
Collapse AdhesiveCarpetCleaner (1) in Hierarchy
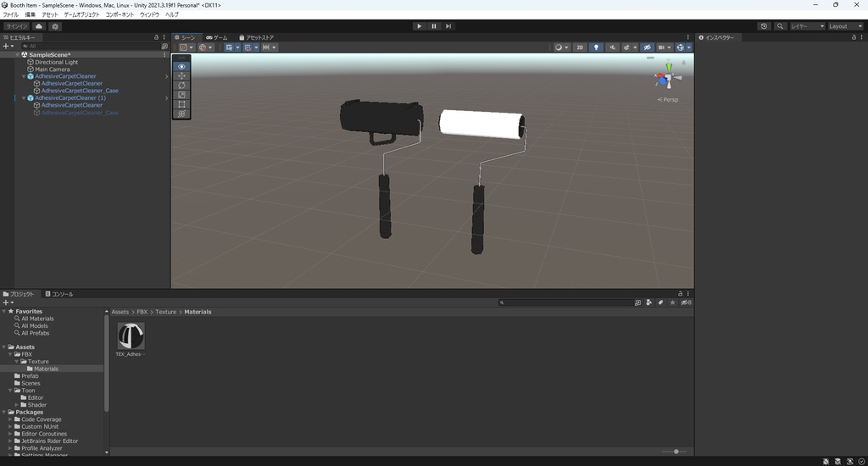[24, 98]
